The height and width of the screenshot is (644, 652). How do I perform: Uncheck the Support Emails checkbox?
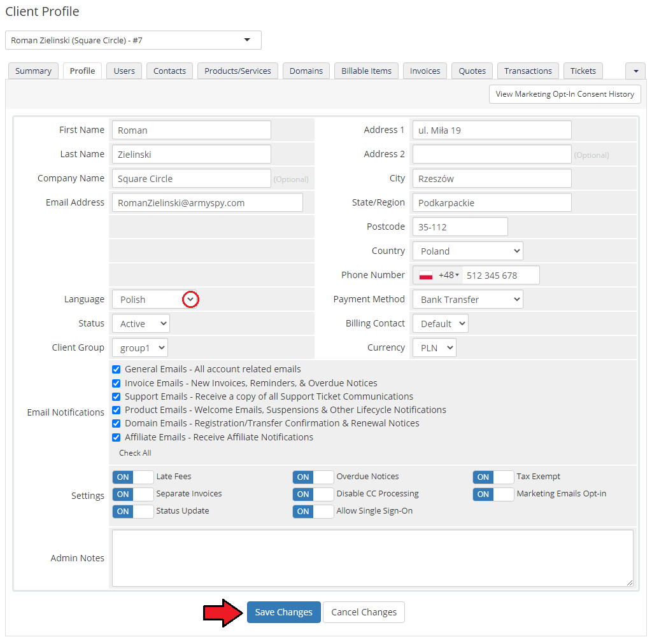point(117,396)
